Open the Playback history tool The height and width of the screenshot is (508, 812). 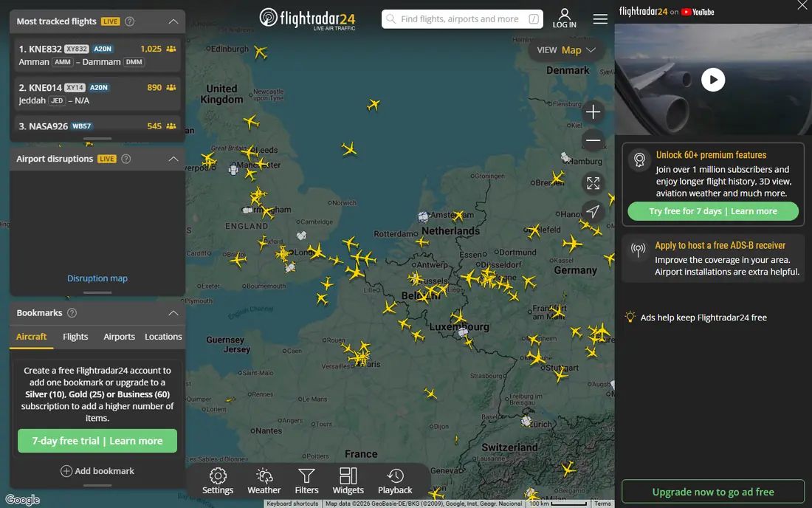(x=395, y=481)
